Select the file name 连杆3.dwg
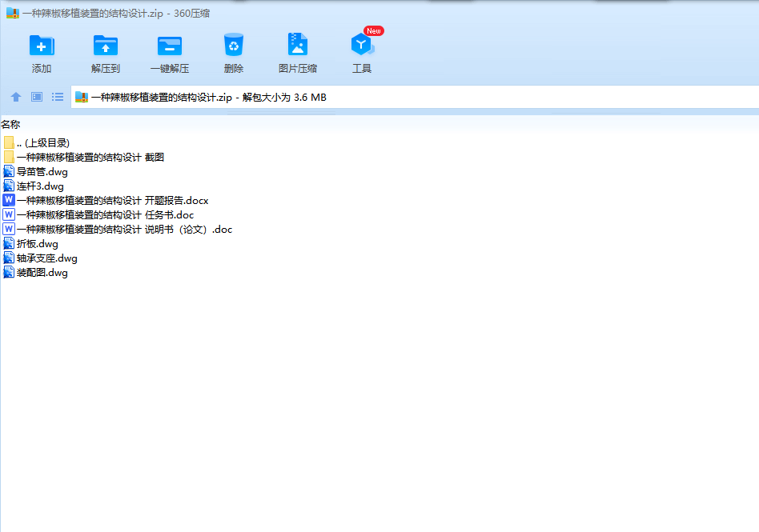This screenshot has height=532, width=759. (x=40, y=186)
